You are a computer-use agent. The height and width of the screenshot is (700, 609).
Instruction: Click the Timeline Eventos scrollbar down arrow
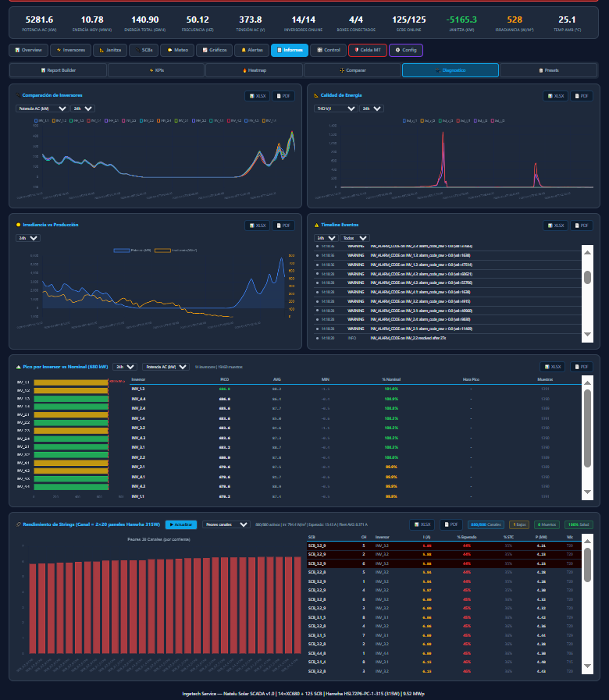tap(587, 335)
